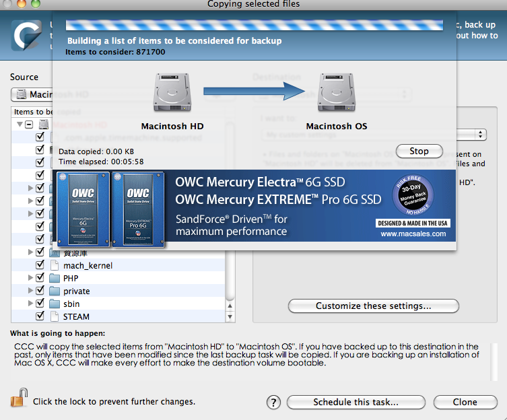Select the PHP row label

(71, 279)
